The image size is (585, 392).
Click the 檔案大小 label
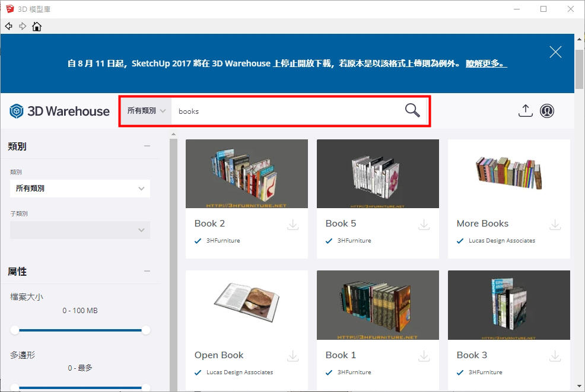[x=27, y=297]
